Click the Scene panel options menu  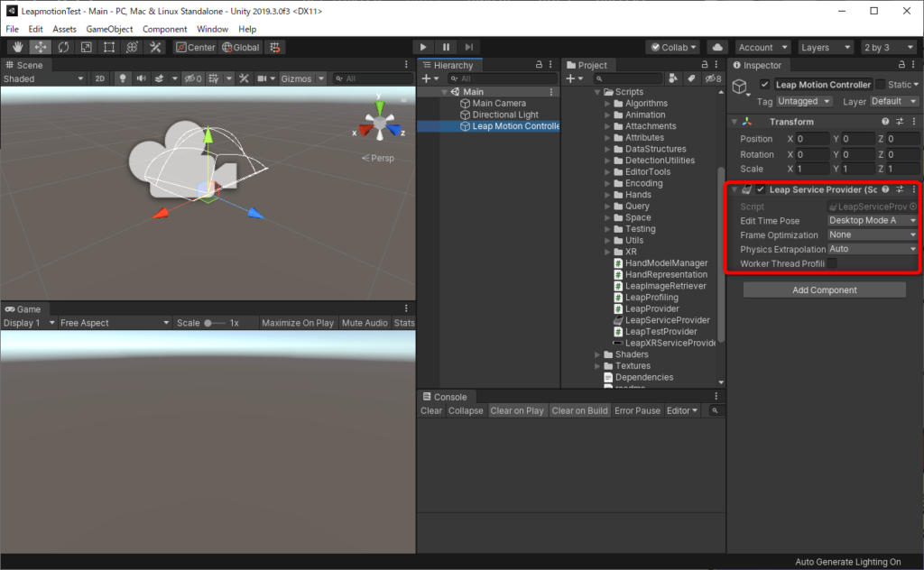tap(406, 65)
